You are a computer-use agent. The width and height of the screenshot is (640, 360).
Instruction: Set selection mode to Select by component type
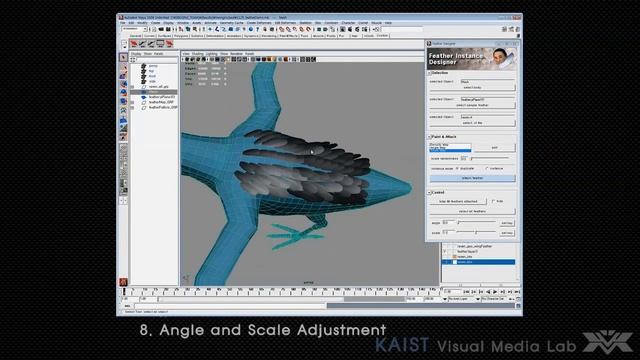tap(195, 29)
